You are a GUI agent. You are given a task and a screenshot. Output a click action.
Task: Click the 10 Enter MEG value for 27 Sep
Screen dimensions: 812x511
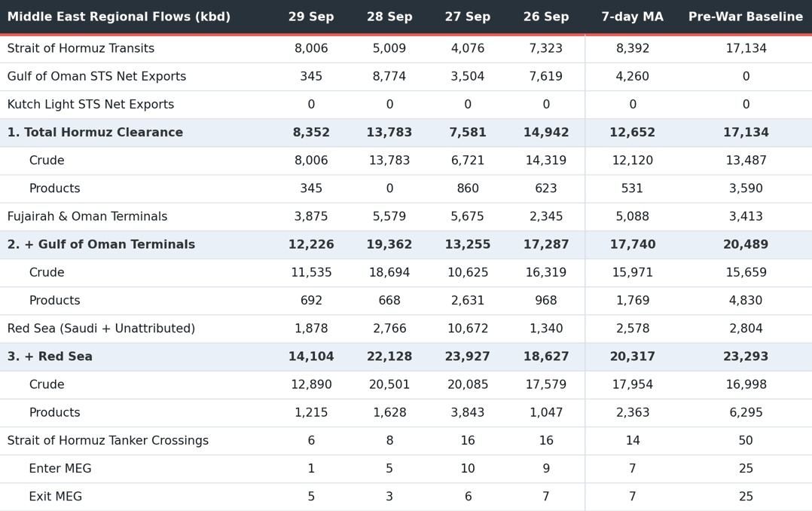tap(468, 468)
